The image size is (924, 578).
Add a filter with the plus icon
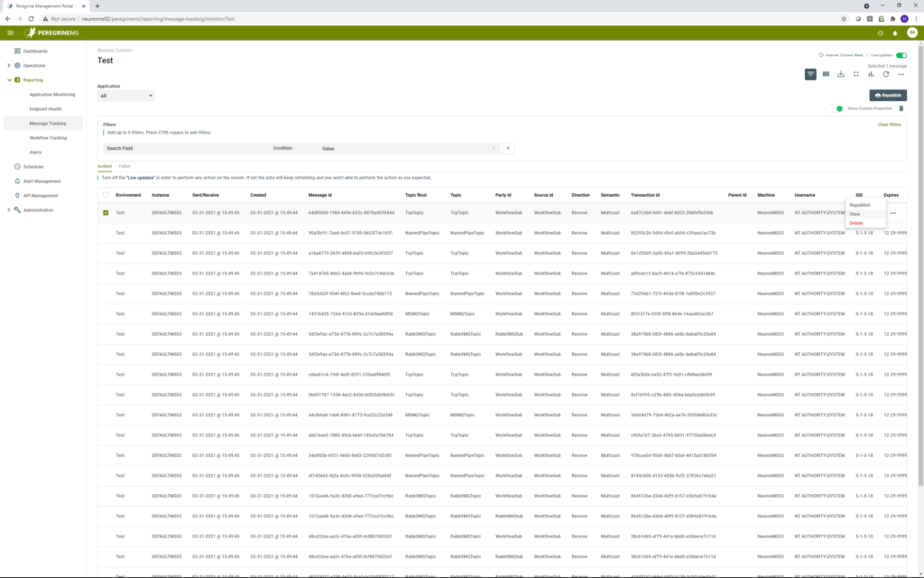coord(508,148)
